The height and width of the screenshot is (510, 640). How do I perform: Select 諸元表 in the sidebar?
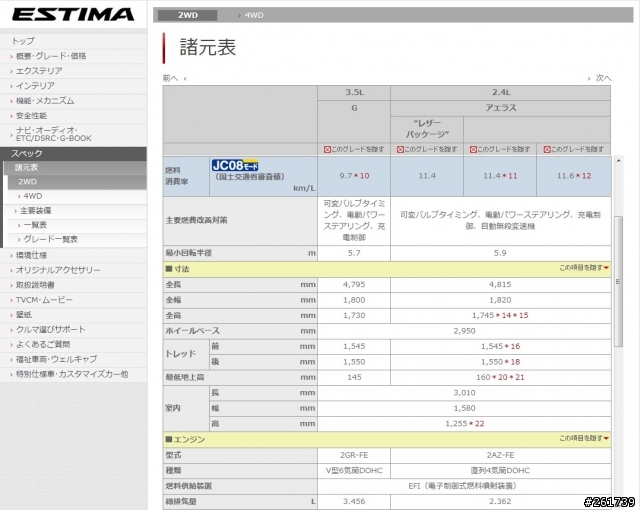click(x=75, y=168)
